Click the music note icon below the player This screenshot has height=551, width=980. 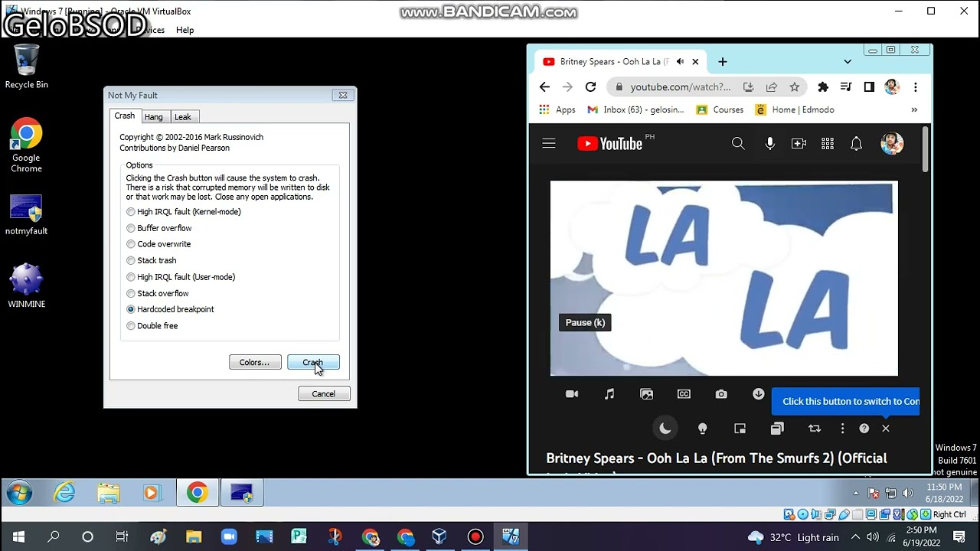[609, 394]
